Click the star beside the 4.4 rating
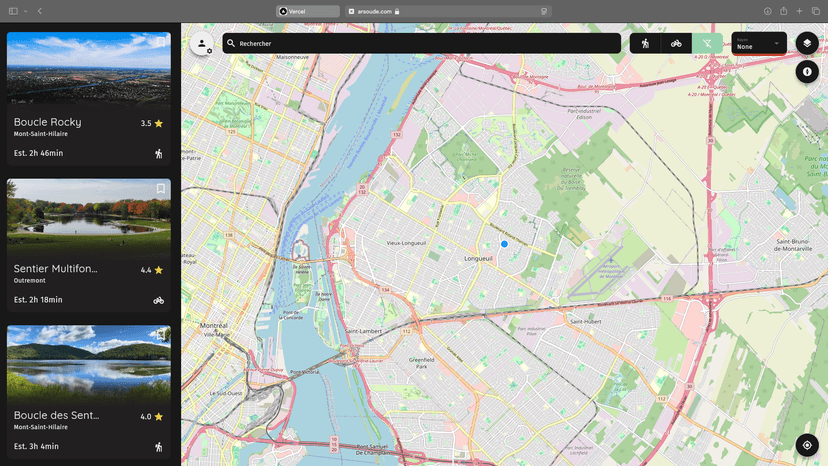The width and height of the screenshot is (828, 466). point(158,270)
